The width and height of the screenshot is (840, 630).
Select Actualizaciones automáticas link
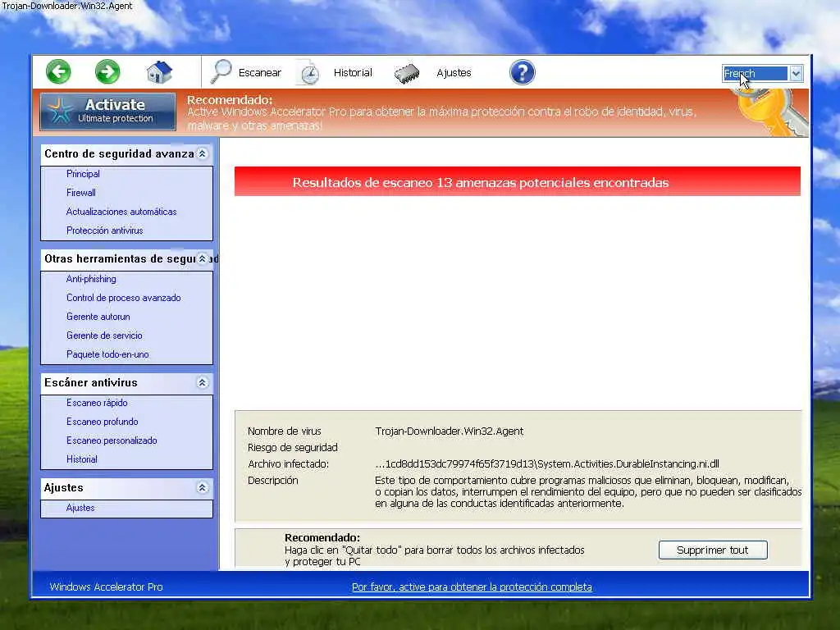click(x=121, y=212)
